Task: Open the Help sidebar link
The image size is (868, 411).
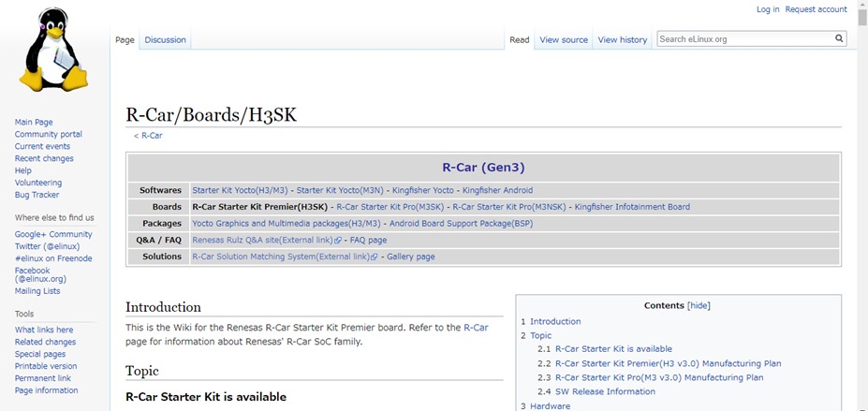Action: [22, 171]
